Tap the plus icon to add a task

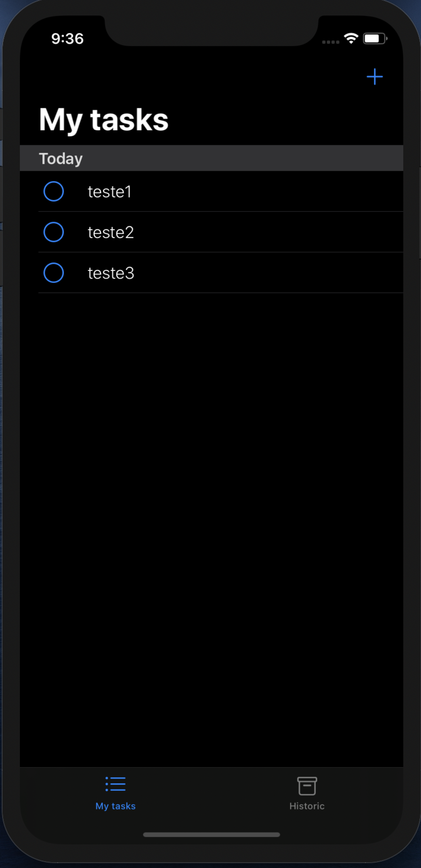pos(374,77)
